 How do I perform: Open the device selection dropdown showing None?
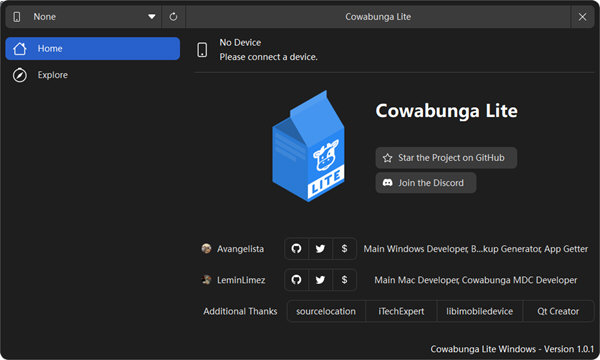[84, 17]
